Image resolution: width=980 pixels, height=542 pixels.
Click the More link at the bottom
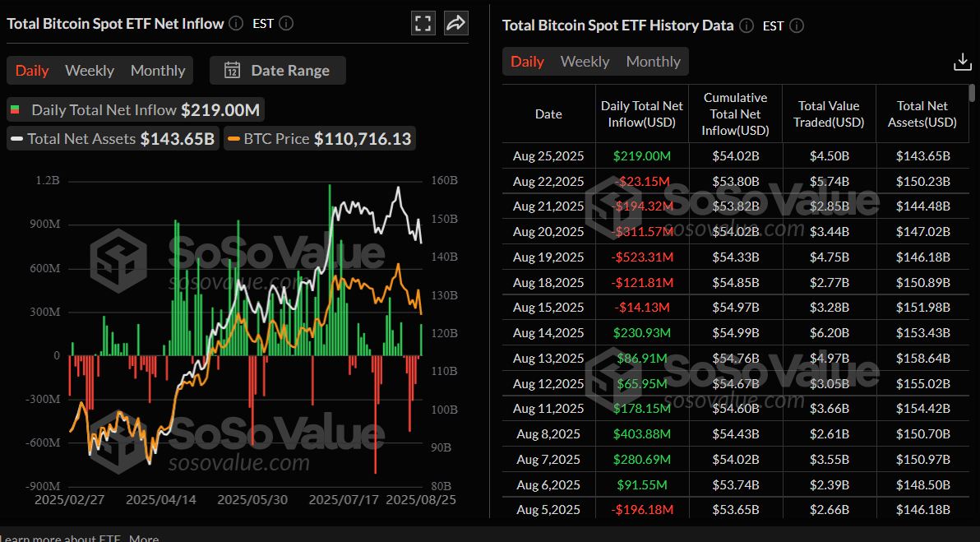[144, 537]
